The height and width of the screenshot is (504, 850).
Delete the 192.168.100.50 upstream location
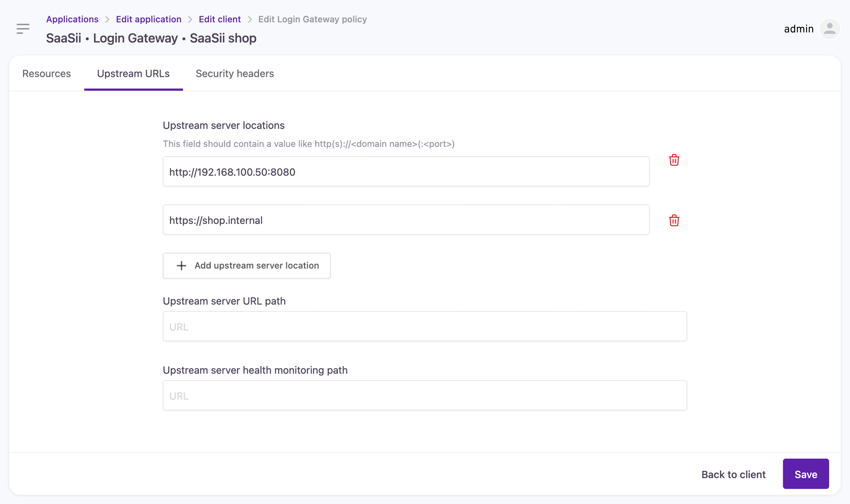[674, 160]
